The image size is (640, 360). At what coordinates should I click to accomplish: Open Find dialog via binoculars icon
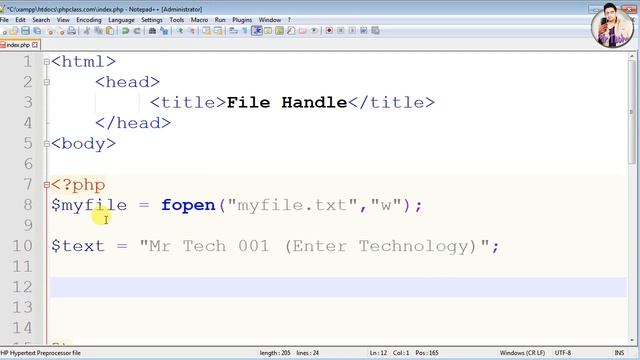click(x=152, y=31)
